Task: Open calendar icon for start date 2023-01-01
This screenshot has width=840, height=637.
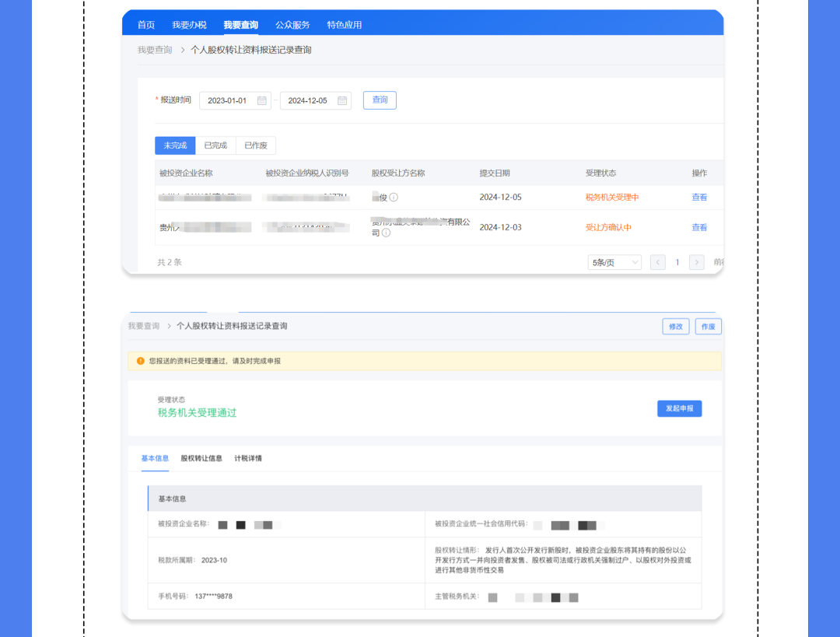Action: [x=261, y=100]
